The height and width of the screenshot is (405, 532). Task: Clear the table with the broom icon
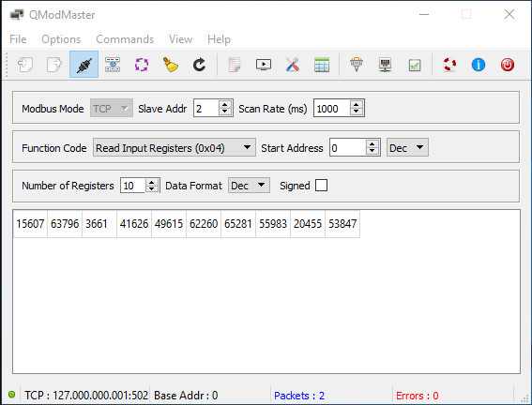coord(171,65)
